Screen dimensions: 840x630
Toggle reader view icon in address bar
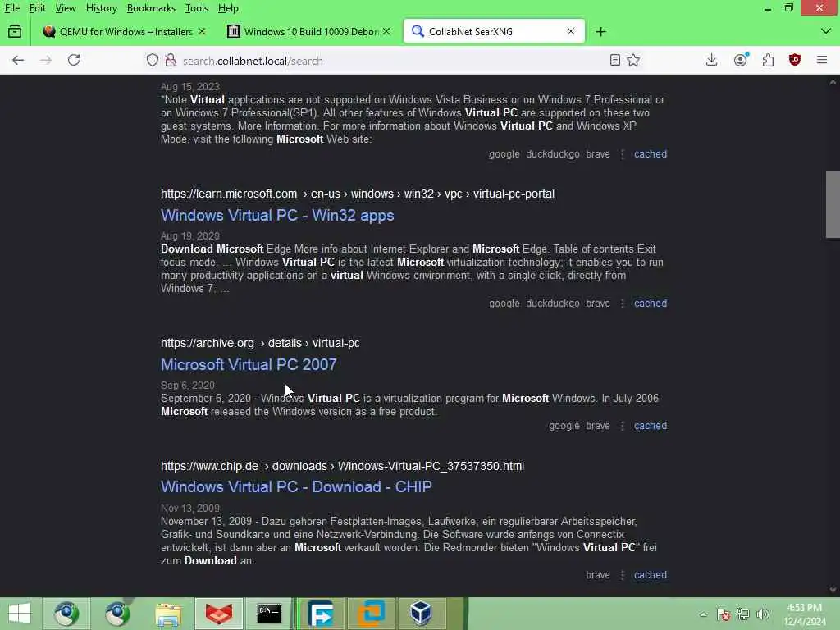(615, 60)
